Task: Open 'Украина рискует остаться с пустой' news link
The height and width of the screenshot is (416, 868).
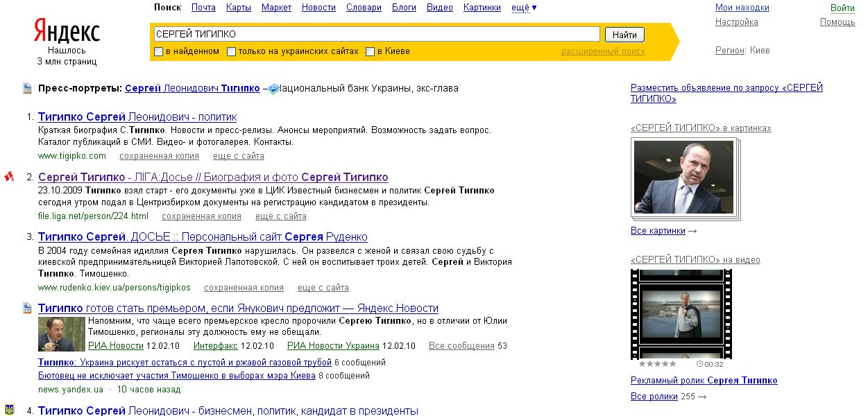Action: click(185, 363)
